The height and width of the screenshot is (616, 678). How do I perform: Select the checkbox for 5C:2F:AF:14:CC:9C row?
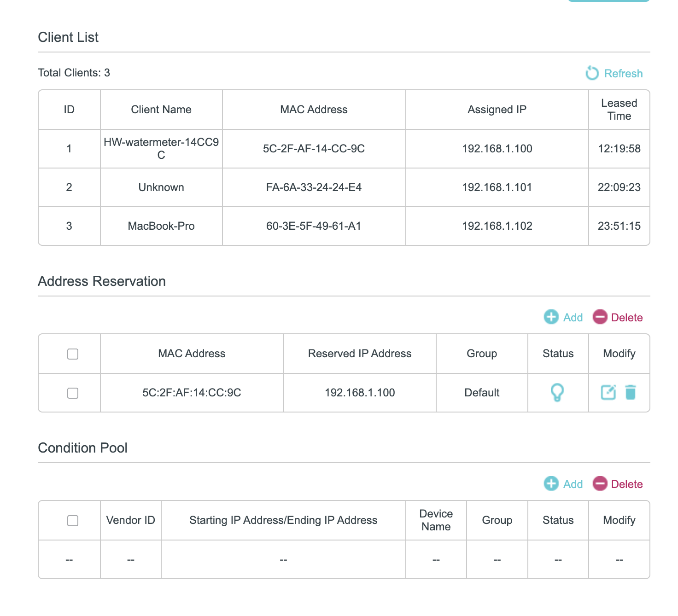point(73,393)
